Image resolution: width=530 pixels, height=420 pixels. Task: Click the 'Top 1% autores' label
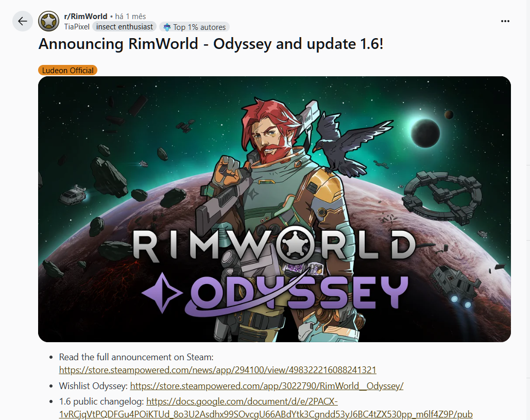[x=199, y=27]
